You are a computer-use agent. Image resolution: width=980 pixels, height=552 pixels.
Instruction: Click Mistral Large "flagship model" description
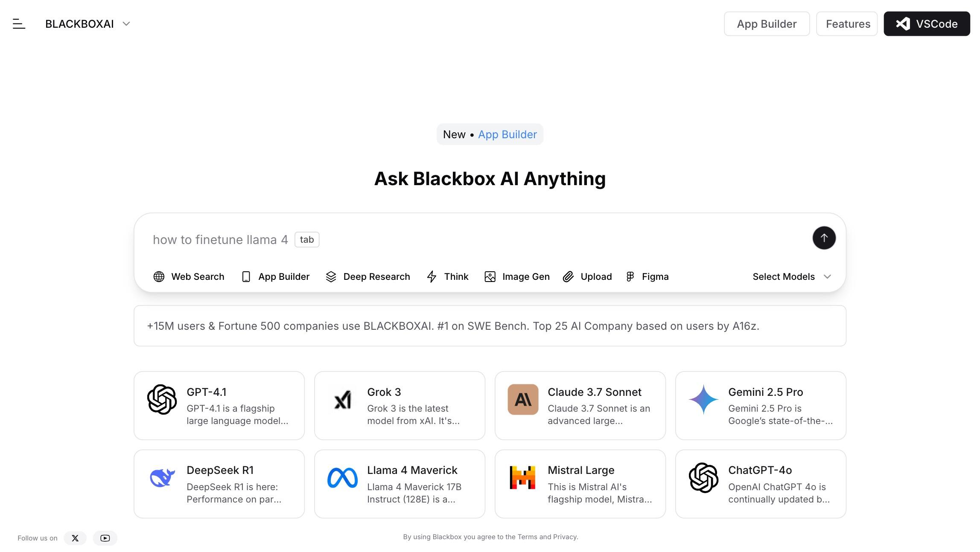600,493
